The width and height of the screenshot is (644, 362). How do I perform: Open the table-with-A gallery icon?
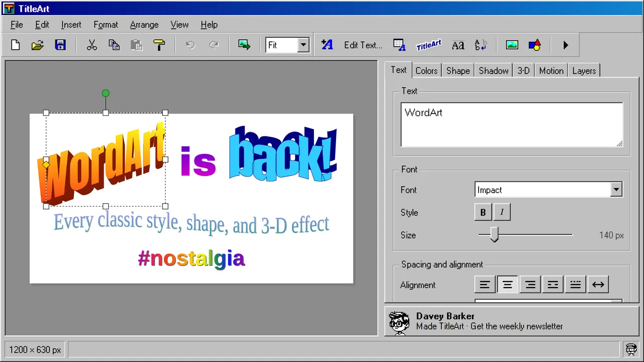tap(399, 45)
